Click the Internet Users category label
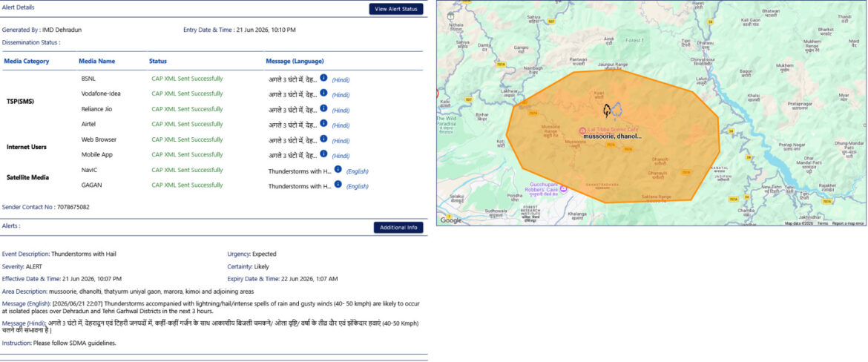Screen dimensions: 868x362 click(x=27, y=147)
